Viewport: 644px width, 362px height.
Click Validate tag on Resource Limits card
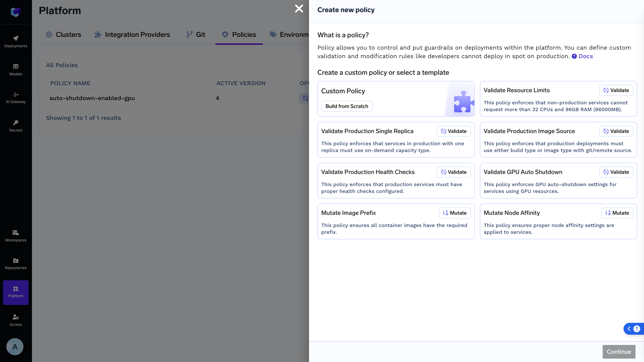[616, 90]
